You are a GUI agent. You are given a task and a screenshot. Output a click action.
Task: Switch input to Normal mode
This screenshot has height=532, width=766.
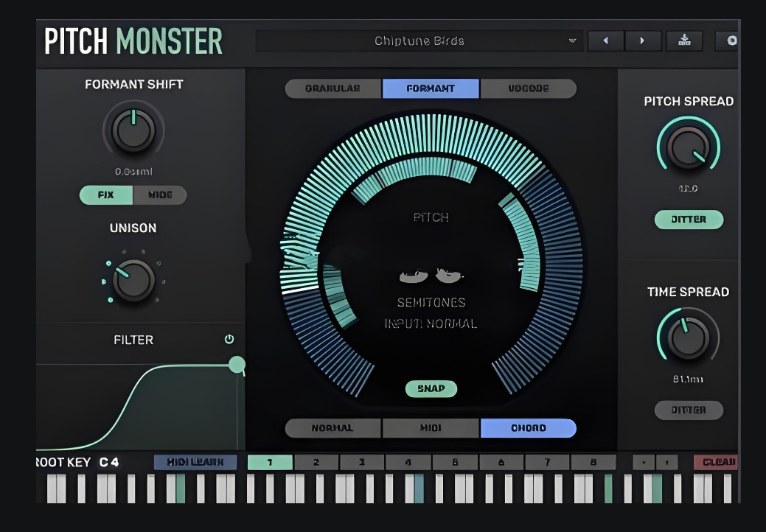click(332, 428)
